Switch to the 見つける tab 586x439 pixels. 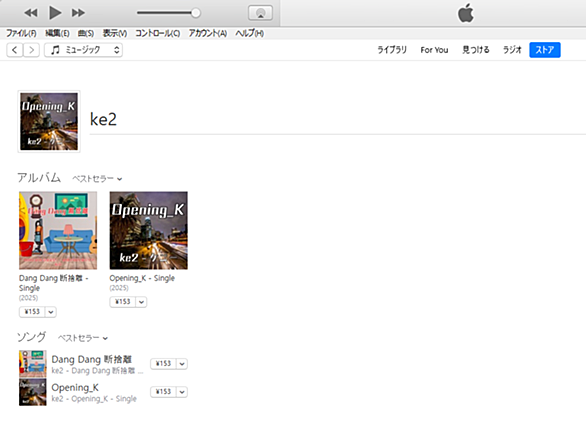click(x=475, y=50)
